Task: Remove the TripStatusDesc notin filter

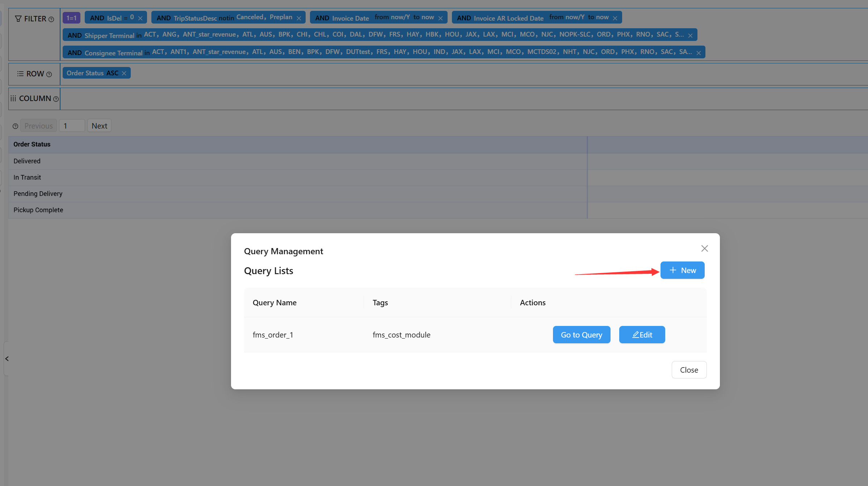Action: [299, 18]
